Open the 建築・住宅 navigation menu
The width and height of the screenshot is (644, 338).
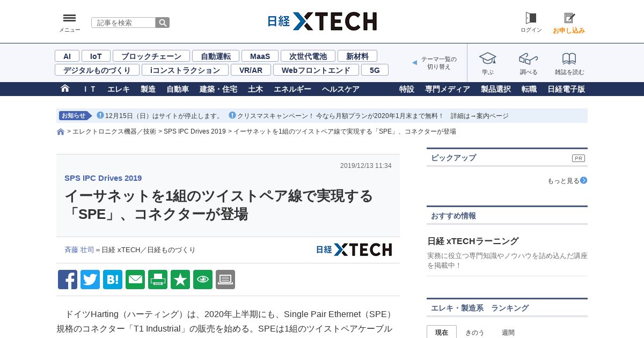point(218,89)
